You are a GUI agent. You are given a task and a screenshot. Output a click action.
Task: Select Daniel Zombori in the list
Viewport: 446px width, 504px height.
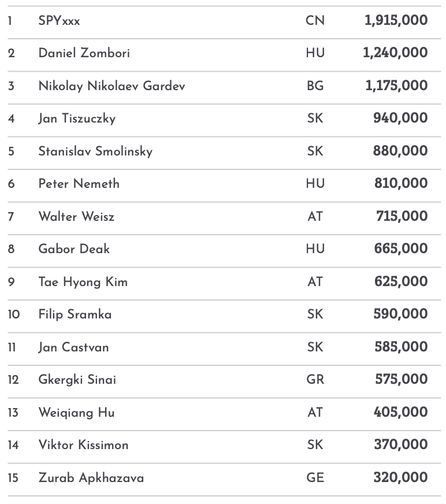(x=84, y=53)
